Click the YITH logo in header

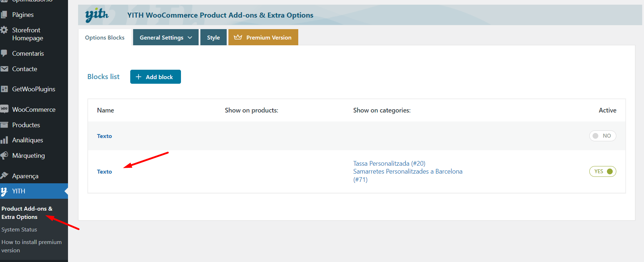(96, 15)
